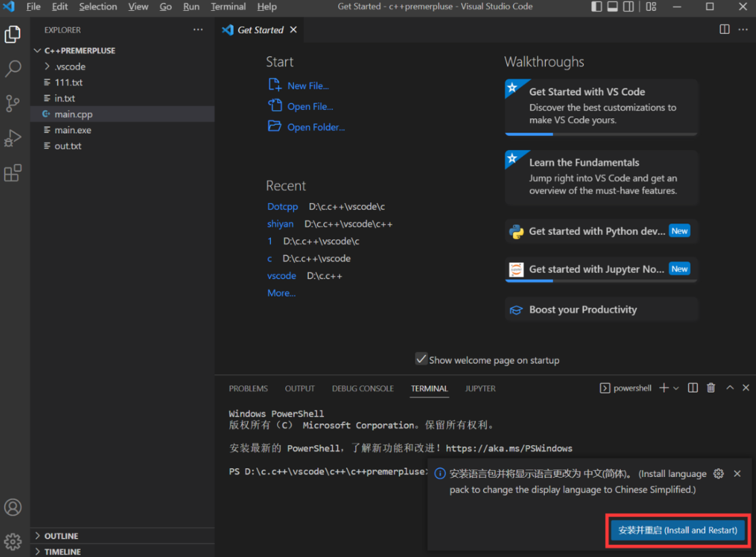Click the Open Folder... link
Image resolution: width=756 pixels, height=557 pixels.
316,127
